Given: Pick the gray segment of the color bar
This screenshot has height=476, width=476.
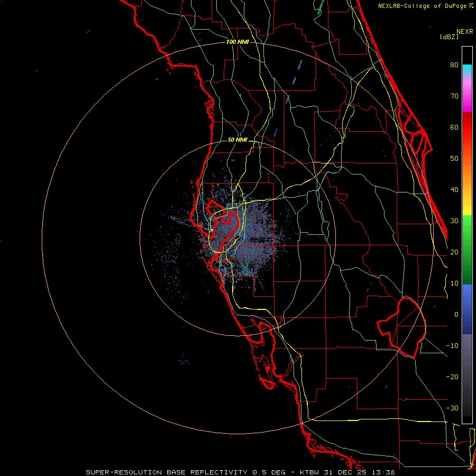Looking at the screenshot, I should point(467,375).
